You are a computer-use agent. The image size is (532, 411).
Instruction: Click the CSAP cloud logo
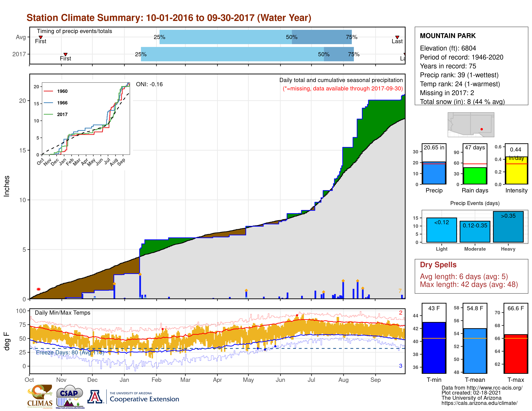[70, 396]
